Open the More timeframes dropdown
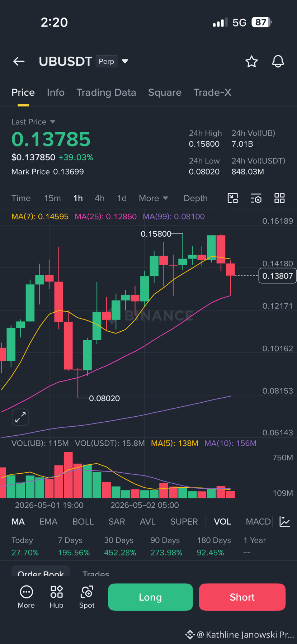The height and width of the screenshot is (644, 297). (154, 198)
